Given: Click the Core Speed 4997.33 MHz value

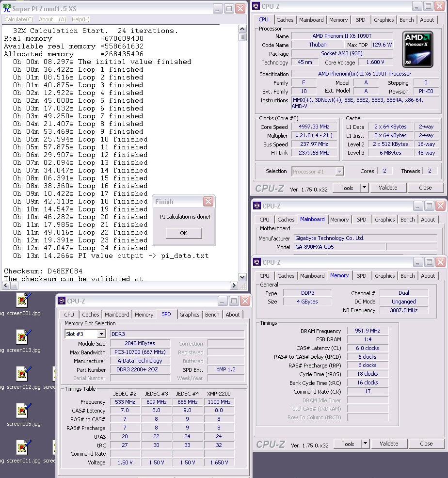Looking at the screenshot, I should coord(314,127).
